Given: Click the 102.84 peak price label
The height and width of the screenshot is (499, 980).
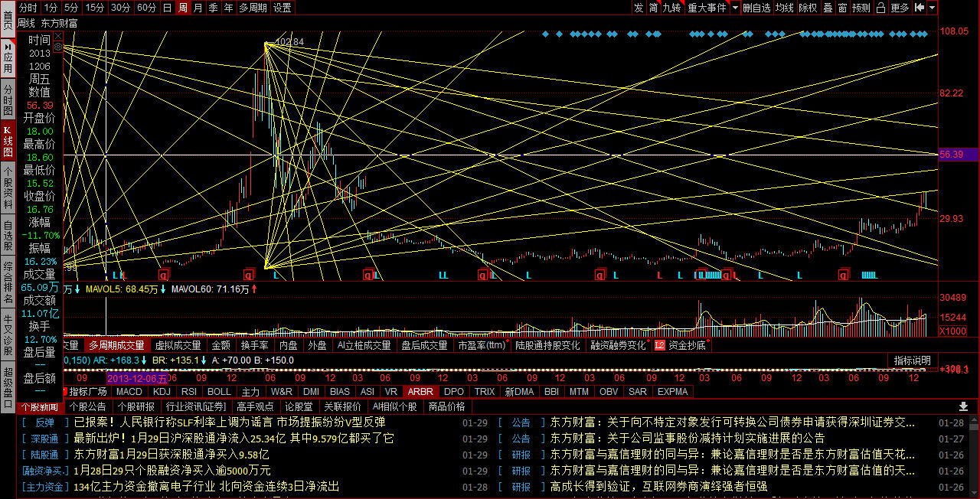Looking at the screenshot, I should pos(289,41).
